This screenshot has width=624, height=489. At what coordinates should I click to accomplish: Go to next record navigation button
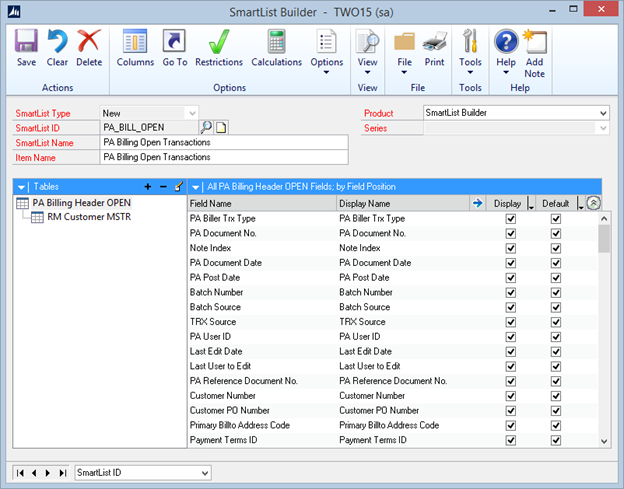click(48, 473)
